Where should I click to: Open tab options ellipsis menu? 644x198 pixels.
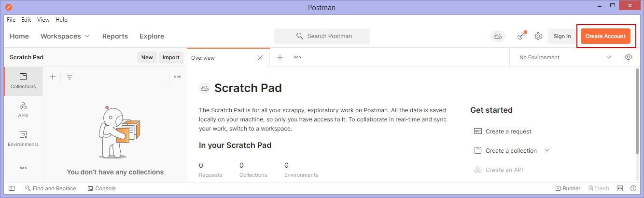coord(297,57)
